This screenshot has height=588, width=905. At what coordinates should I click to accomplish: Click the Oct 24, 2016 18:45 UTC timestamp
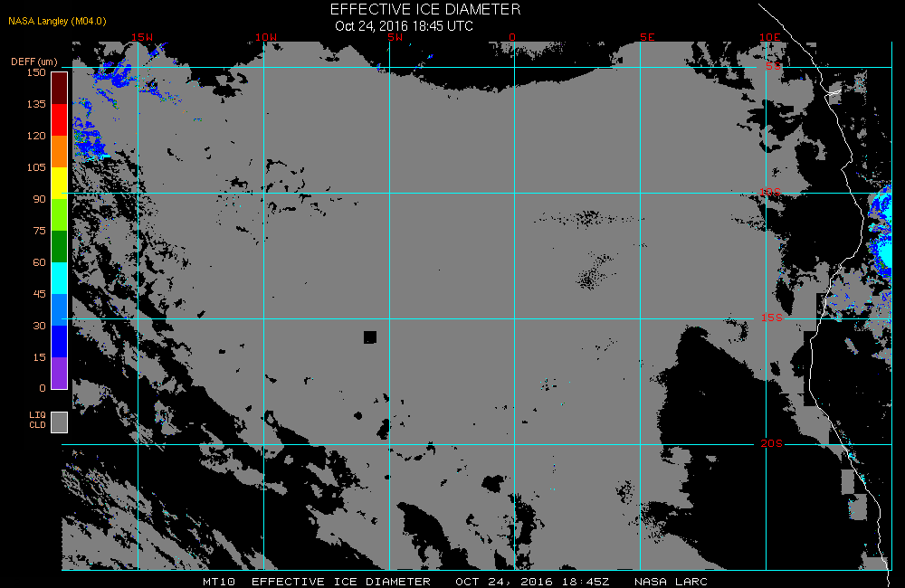click(404, 26)
